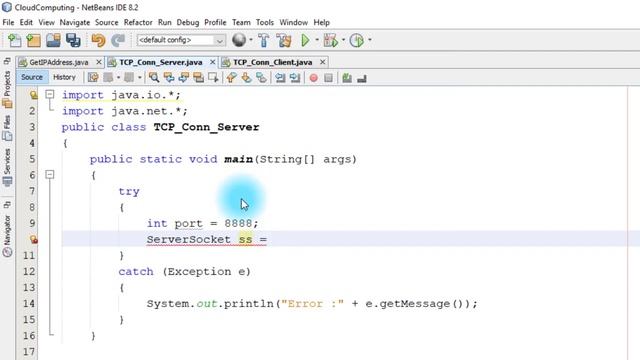Click the Uncomment editor toolbar icon
Viewport: 640px width, 360px height.
point(362,78)
